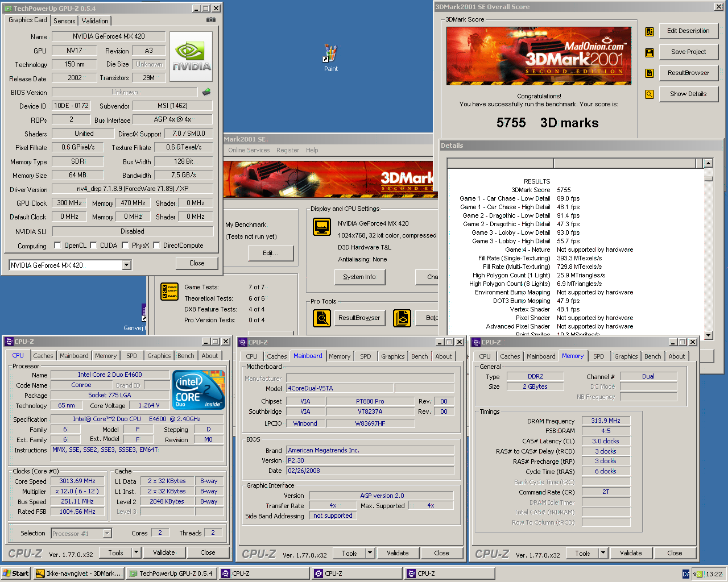Switch to the Sensors tab in GPU-Z
Viewport: 728px width, 582px height.
pyautogui.click(x=64, y=20)
